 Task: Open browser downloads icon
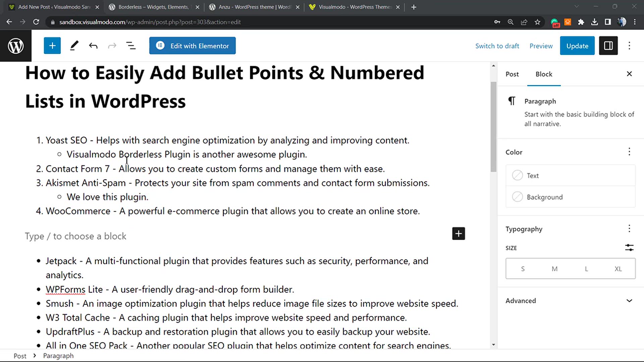pyautogui.click(x=594, y=22)
